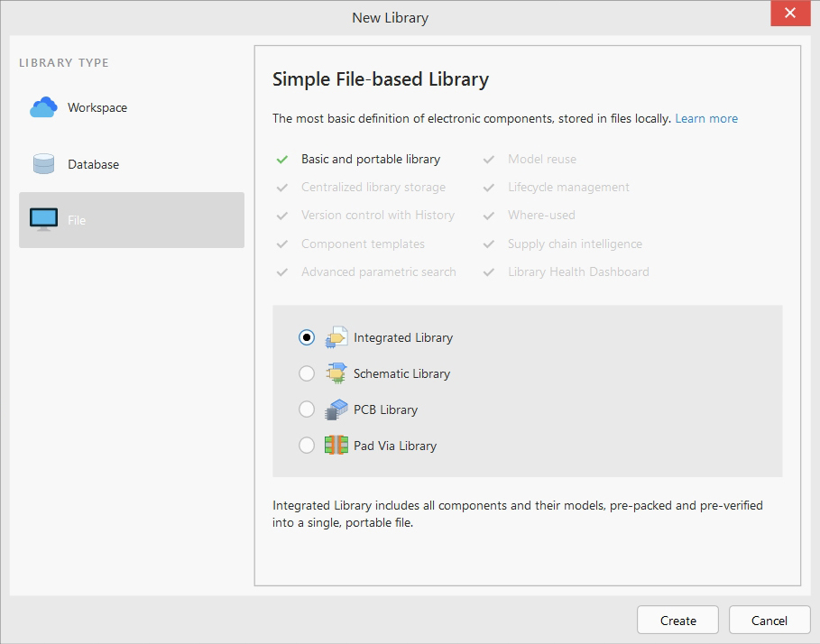Click 'Library Health Dashboard' feature text

578,271
